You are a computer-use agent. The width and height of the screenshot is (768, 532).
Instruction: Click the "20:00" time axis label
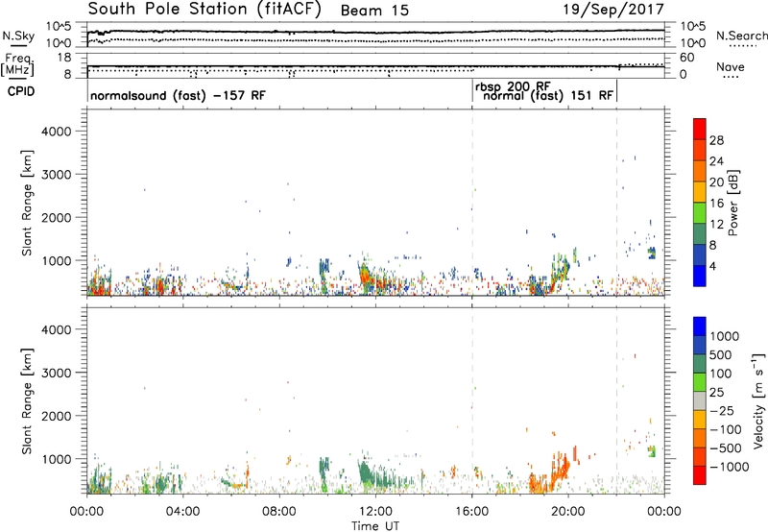[x=568, y=512]
